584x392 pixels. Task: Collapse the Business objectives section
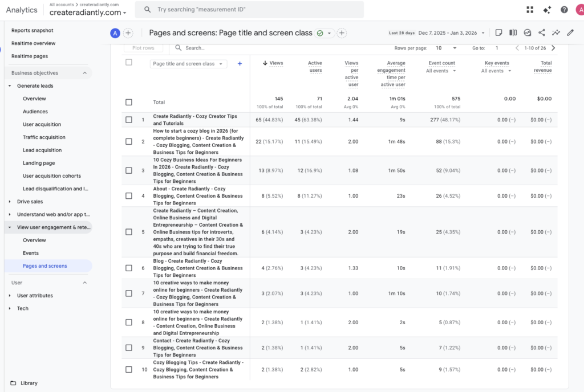[x=85, y=73]
